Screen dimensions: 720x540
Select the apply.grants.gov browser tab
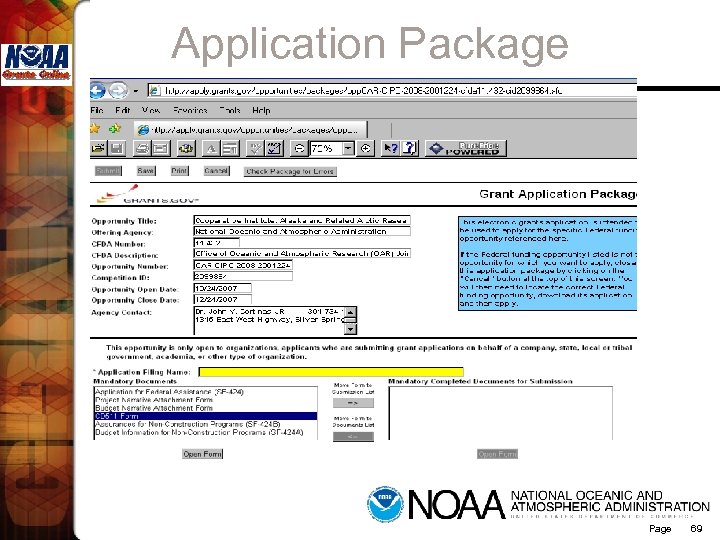251,130
